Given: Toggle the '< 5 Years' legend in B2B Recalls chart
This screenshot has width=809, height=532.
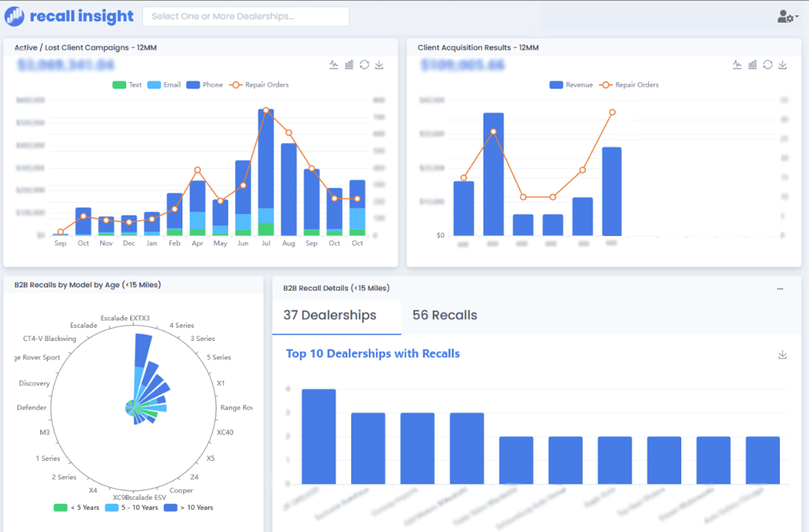Looking at the screenshot, I should point(70,508).
